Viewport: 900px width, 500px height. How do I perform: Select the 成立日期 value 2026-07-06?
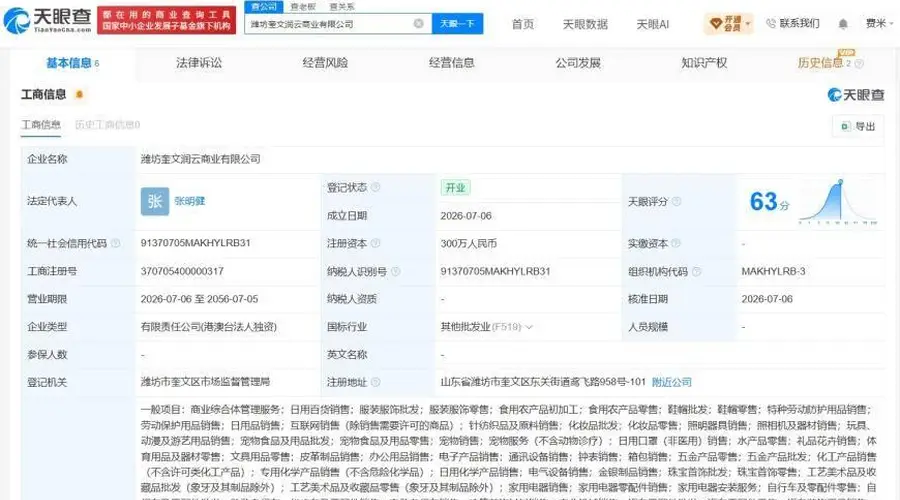pos(466,216)
